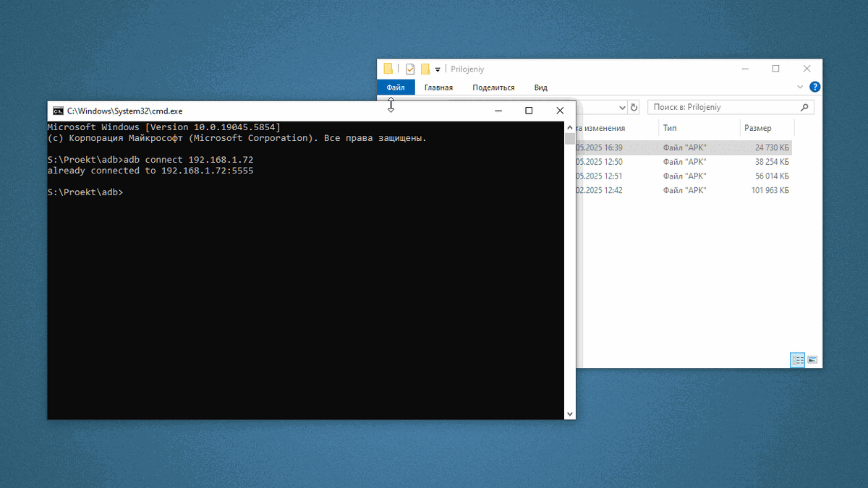Minimize the cmd.exe window
Image resolution: width=868 pixels, height=488 pixels.
point(498,111)
